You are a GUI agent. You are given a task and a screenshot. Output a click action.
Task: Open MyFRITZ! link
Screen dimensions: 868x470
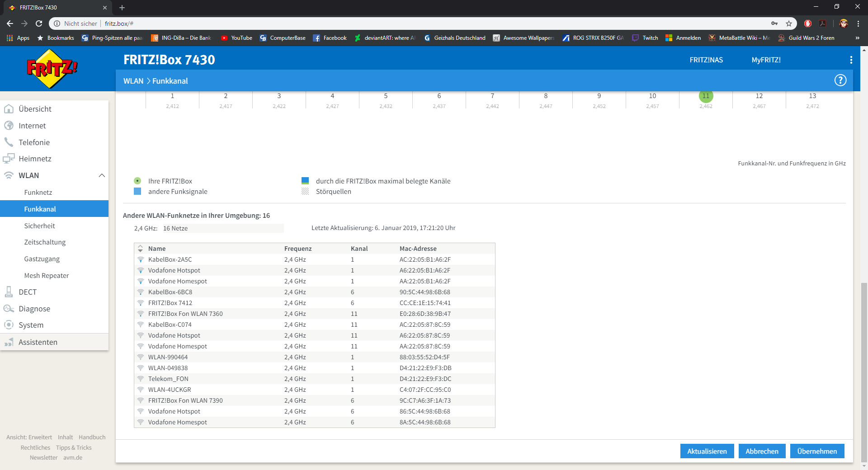[x=766, y=60]
